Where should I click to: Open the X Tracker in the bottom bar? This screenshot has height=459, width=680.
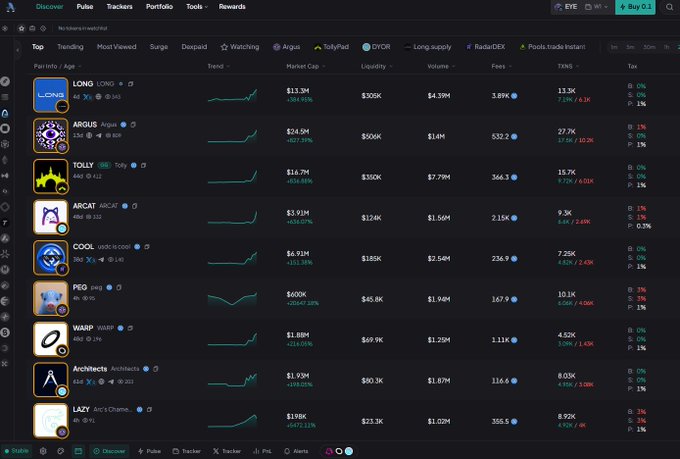(x=227, y=451)
